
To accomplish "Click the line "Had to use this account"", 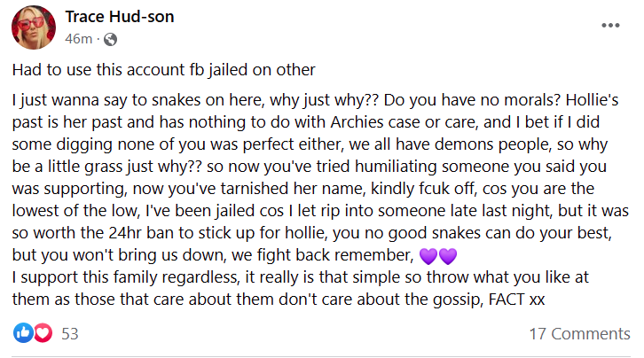I will tap(99, 70).
